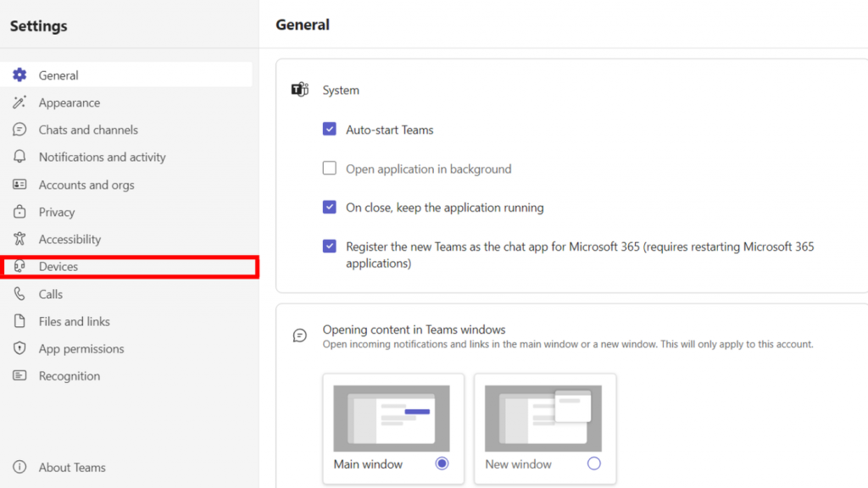Click On close, keep the application running text
The width and height of the screenshot is (868, 488).
pos(444,208)
